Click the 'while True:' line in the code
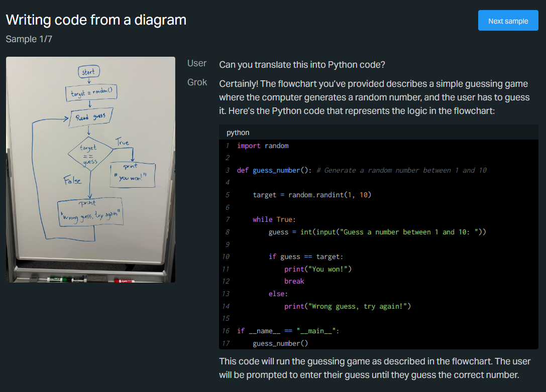 tap(274, 219)
